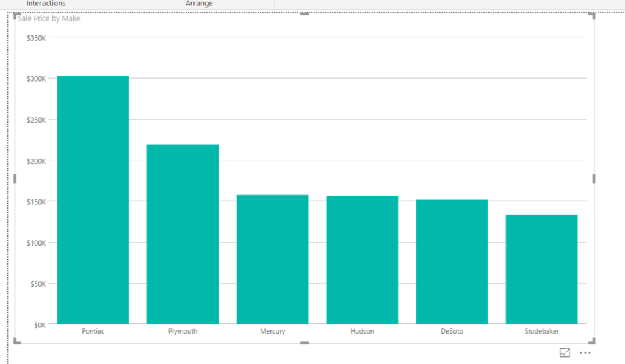This screenshot has width=625, height=364.
Task: Select the Mercury bar
Action: pyautogui.click(x=272, y=259)
